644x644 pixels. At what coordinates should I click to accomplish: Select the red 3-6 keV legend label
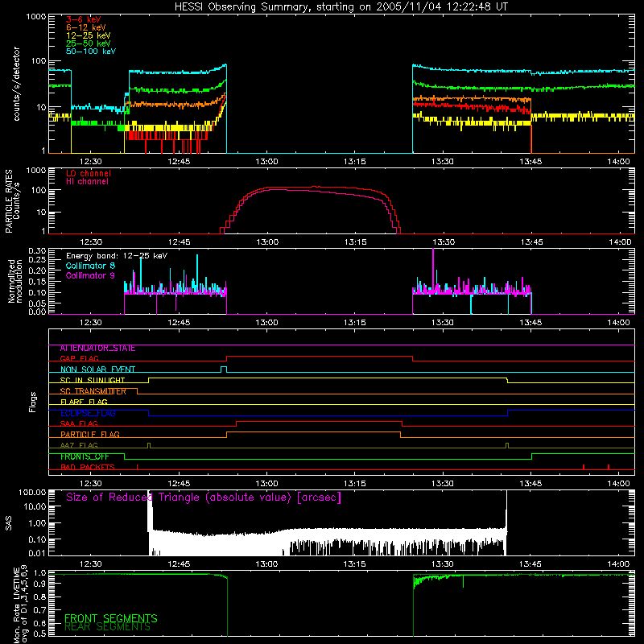[x=84, y=19]
